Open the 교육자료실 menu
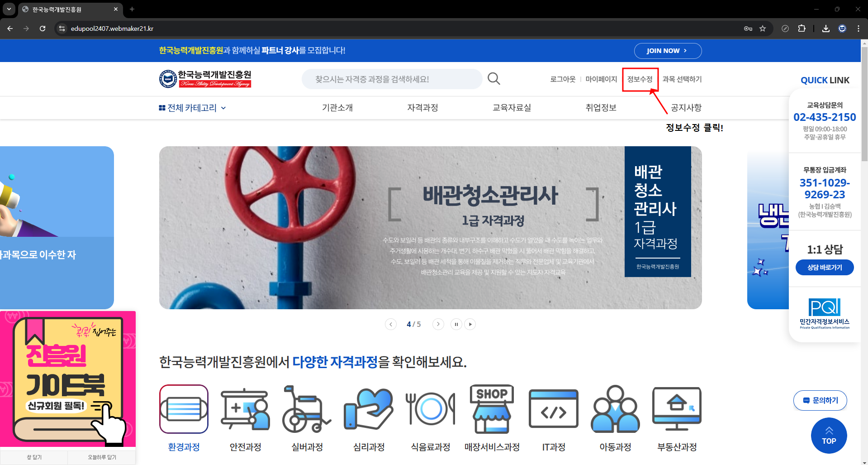This screenshot has width=868, height=465. [x=512, y=108]
